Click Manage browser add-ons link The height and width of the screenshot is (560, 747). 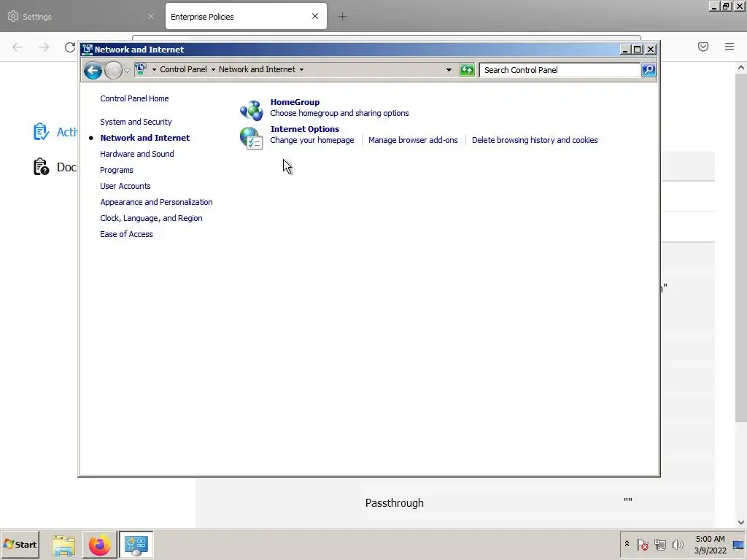coord(413,140)
